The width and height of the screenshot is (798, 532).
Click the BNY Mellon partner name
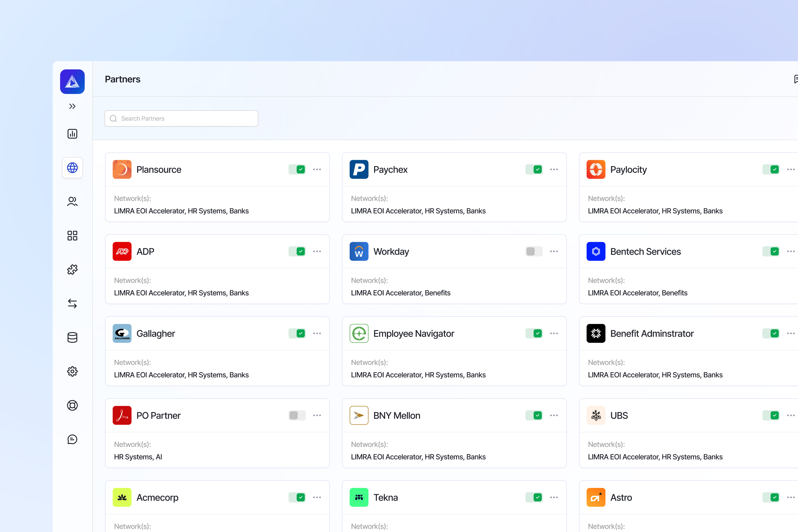point(397,415)
